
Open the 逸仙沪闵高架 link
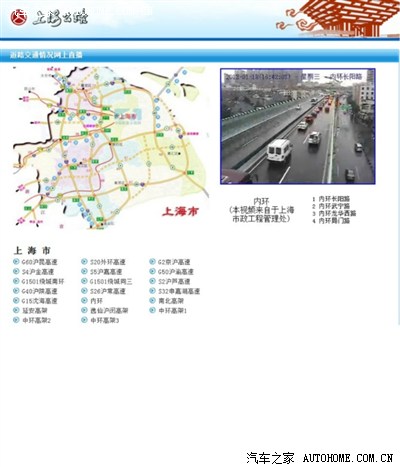pos(109,310)
